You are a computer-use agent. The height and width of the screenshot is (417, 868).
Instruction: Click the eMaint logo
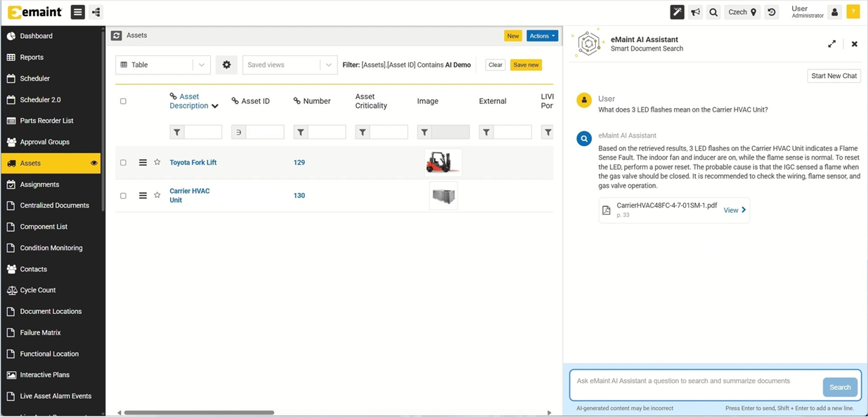pos(34,12)
